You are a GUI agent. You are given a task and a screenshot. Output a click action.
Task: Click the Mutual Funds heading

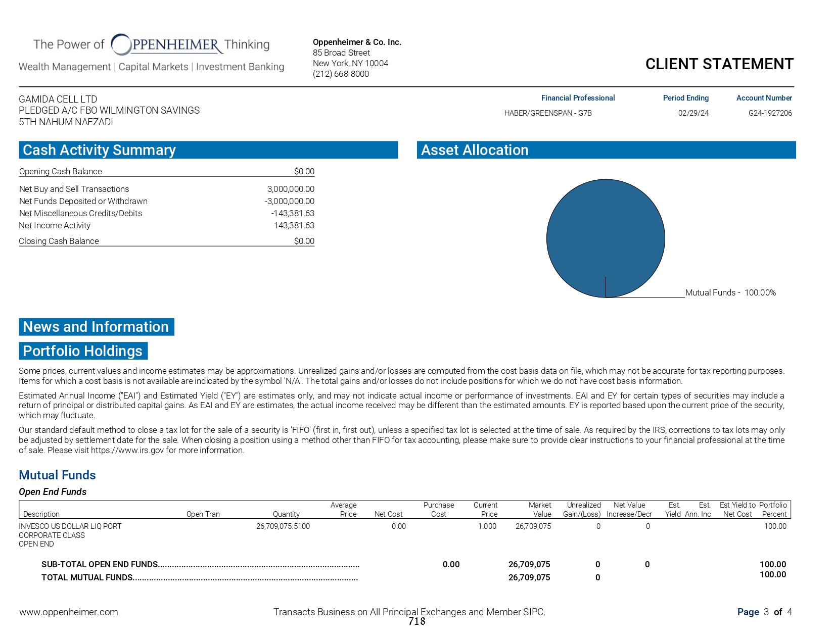[57, 475]
